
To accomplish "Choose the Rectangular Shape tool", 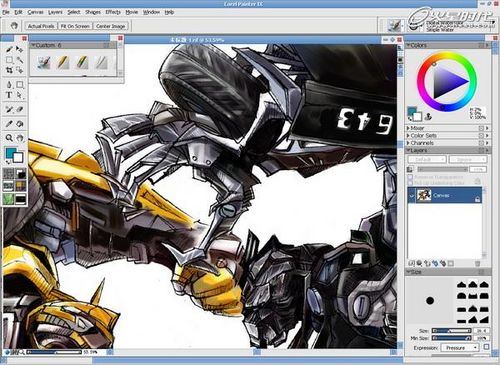I will coord(20,85).
